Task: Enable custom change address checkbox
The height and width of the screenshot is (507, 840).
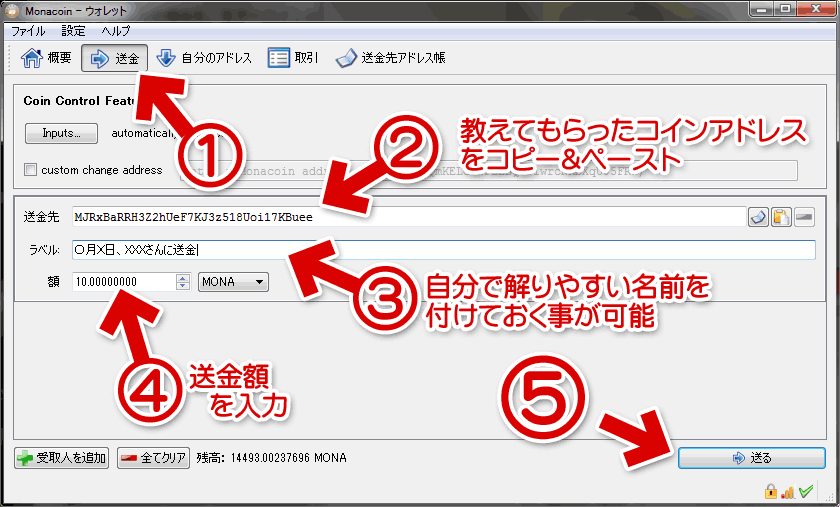Action: [31, 170]
